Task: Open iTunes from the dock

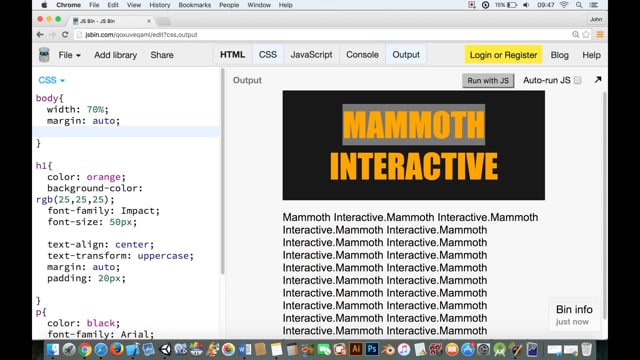Action: tap(404, 349)
